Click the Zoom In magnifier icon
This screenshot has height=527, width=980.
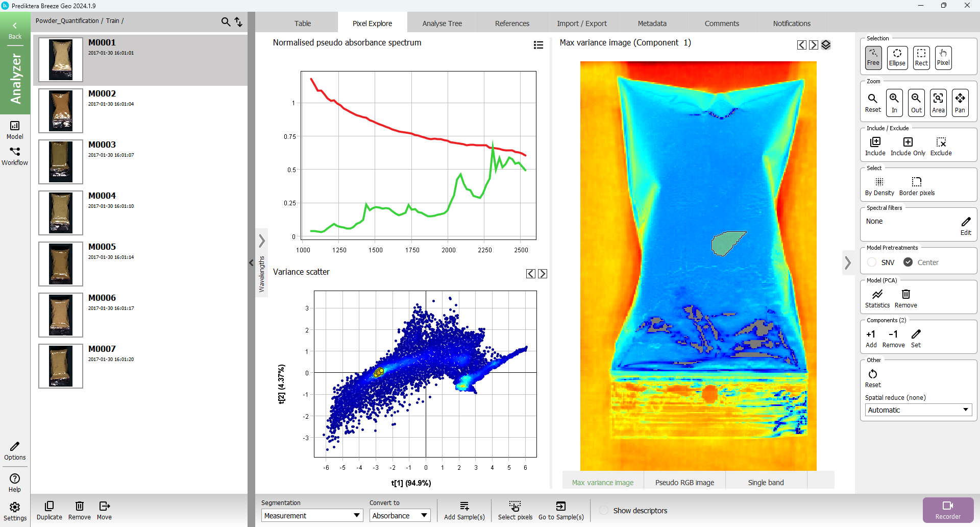click(x=894, y=102)
